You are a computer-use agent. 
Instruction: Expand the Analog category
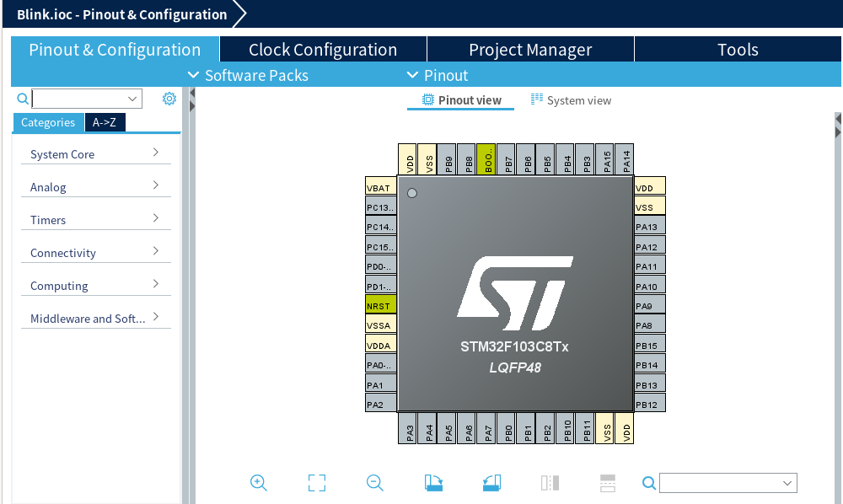coord(96,187)
